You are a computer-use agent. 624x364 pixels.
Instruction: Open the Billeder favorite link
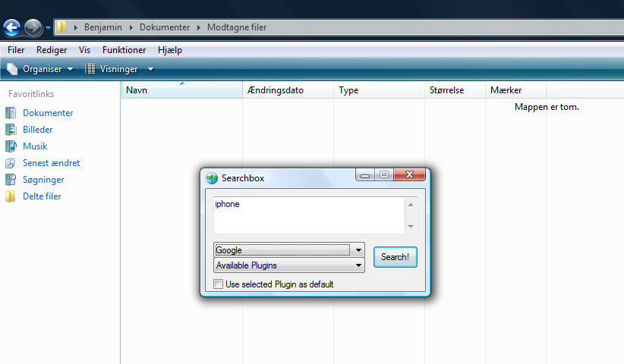click(x=38, y=130)
